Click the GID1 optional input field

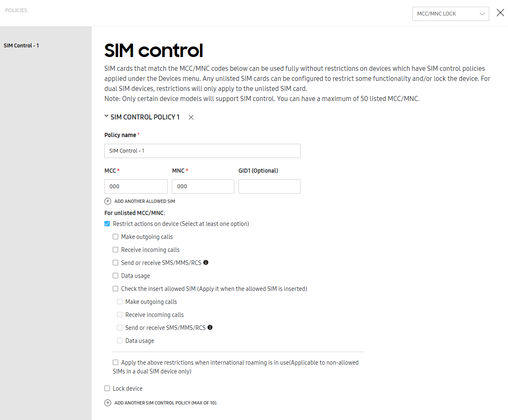pos(269,186)
